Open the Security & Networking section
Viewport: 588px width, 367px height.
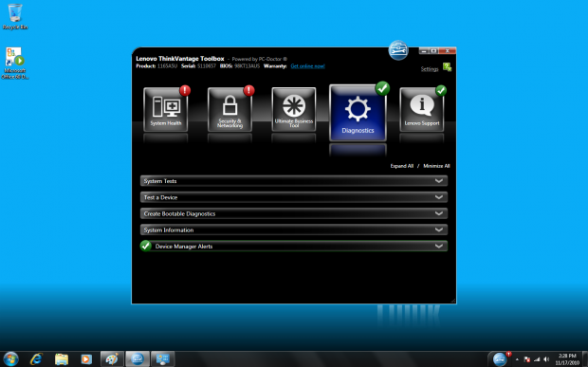pyautogui.click(x=230, y=109)
